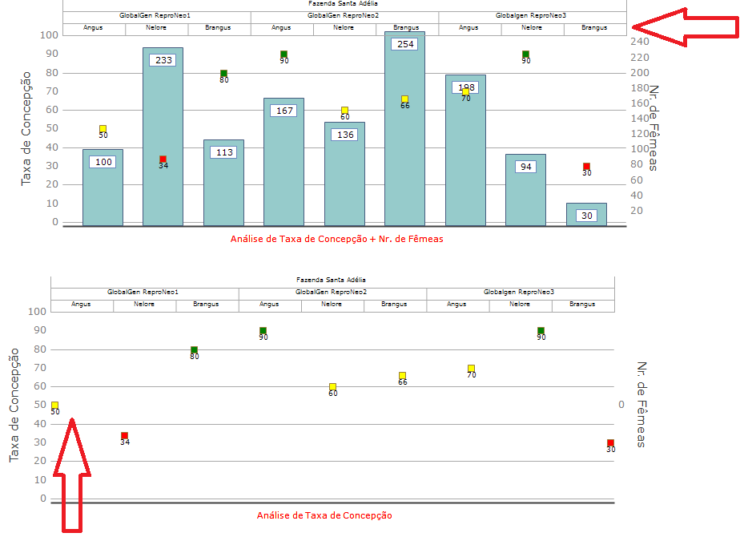
Task: Select yellow marker 70 in the lower chart
Action: [x=471, y=368]
